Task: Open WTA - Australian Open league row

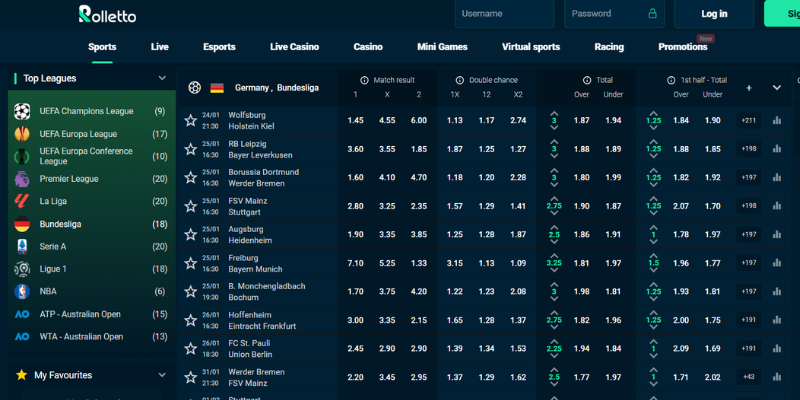Action: coord(90,337)
